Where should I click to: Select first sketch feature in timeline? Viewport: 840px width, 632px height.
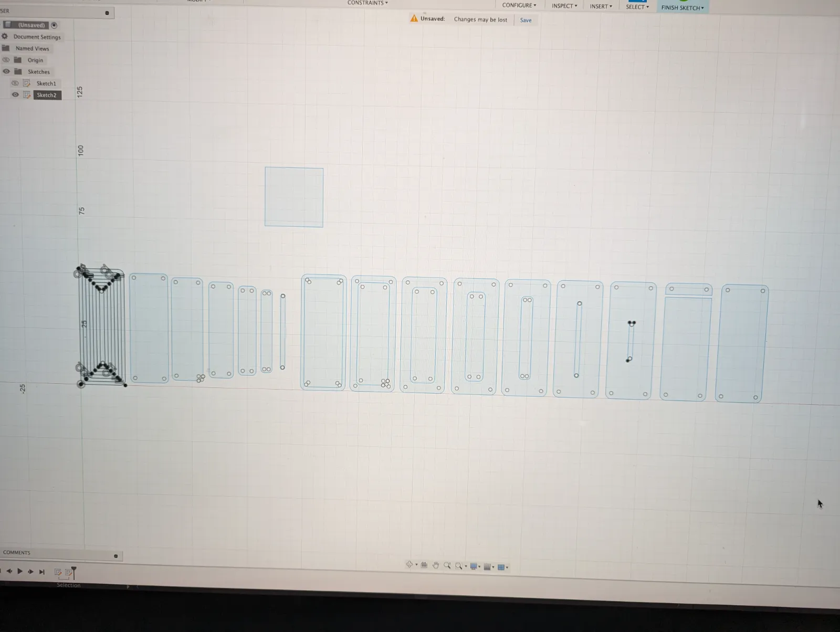[x=58, y=572]
